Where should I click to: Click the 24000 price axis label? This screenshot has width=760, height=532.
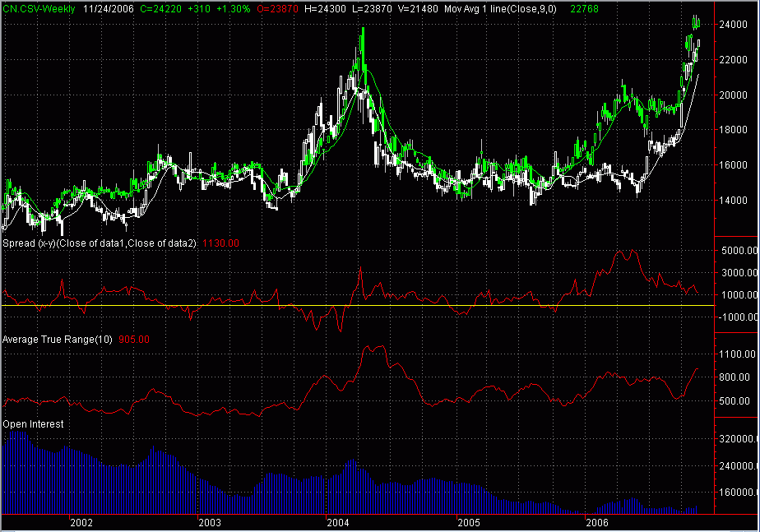click(x=733, y=25)
